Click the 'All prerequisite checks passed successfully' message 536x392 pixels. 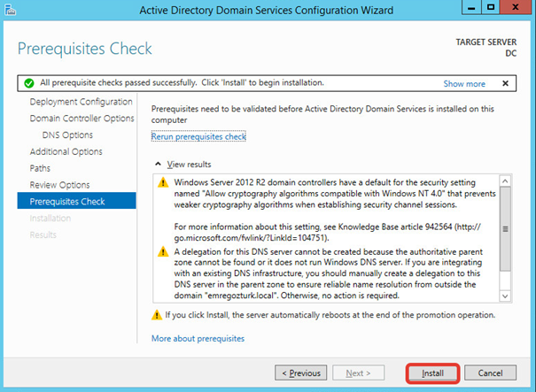[182, 82]
